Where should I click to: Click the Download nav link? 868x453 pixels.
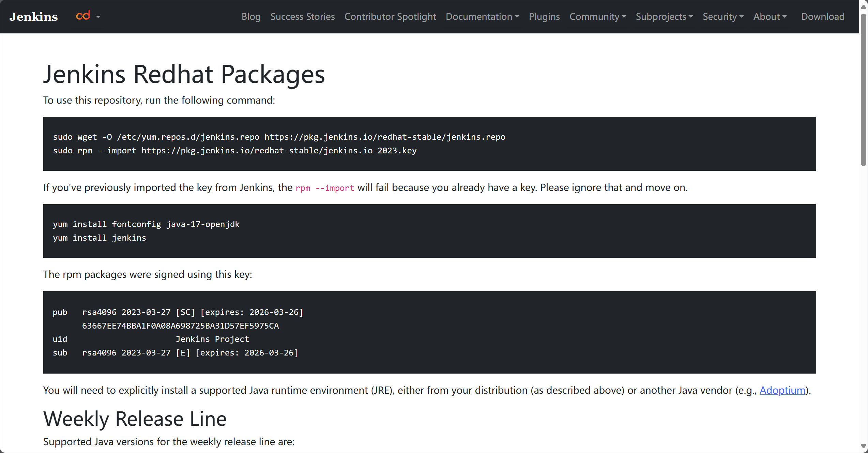coord(822,16)
